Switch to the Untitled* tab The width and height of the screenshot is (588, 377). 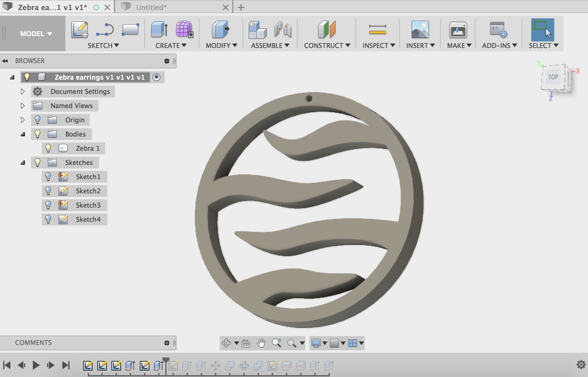(151, 7)
